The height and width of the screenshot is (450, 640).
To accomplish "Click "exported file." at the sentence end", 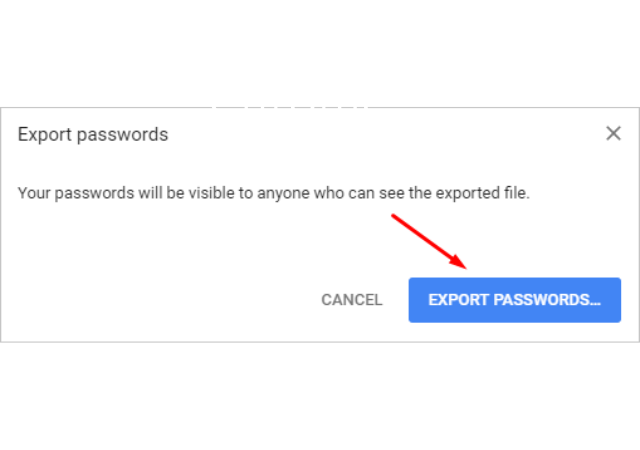I will click(482, 193).
